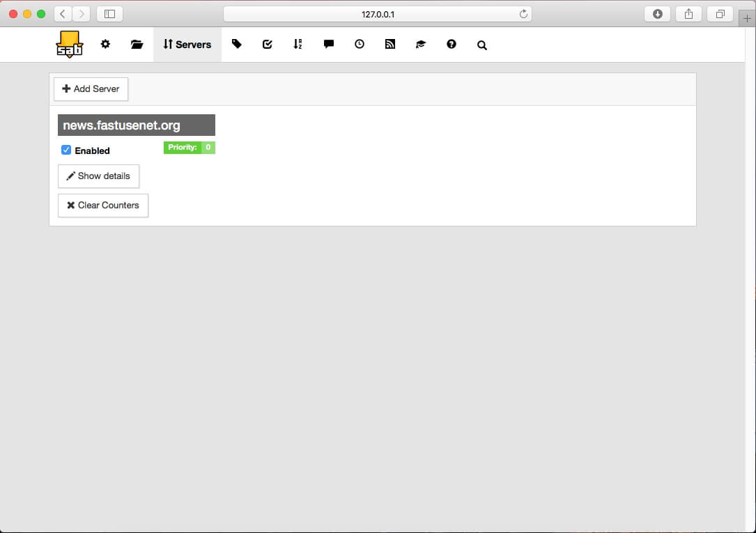This screenshot has height=533, width=756.
Task: Click the search magnifier icon
Action: pyautogui.click(x=482, y=45)
